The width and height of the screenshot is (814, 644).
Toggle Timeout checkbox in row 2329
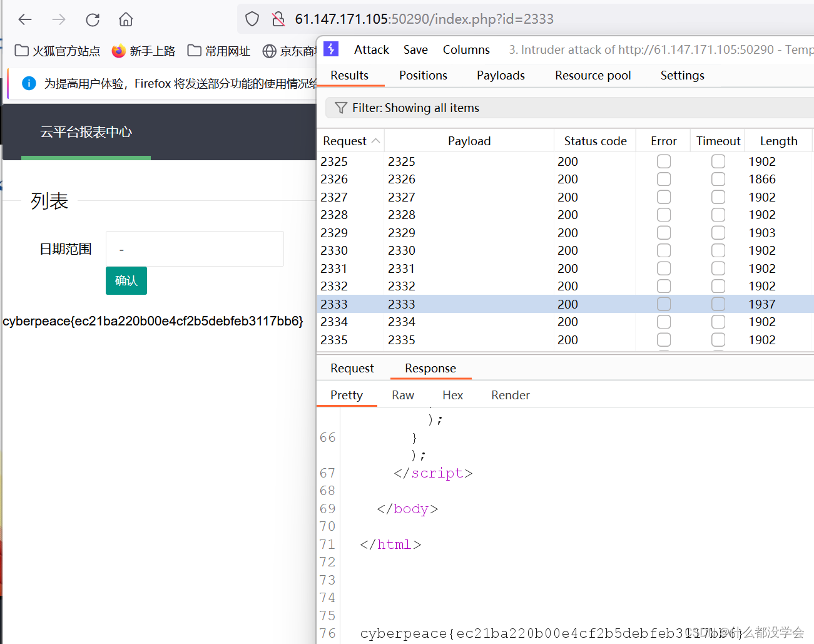click(x=718, y=233)
